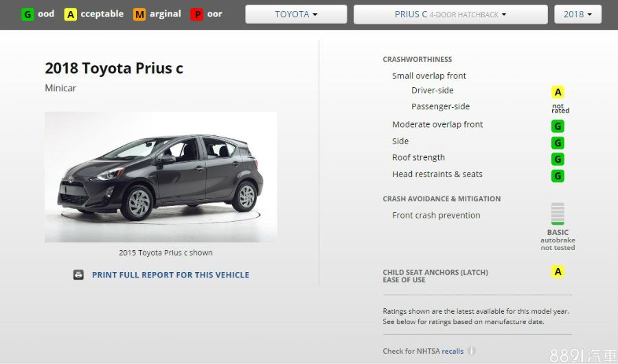618x364 pixels.
Task: Click the red P Poor legend icon
Action: [196, 14]
